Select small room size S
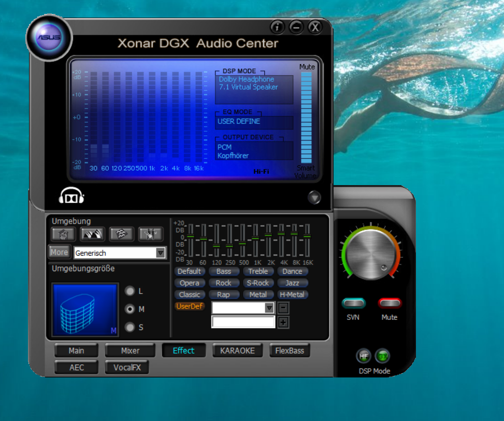This screenshot has height=421, width=504. [130, 327]
